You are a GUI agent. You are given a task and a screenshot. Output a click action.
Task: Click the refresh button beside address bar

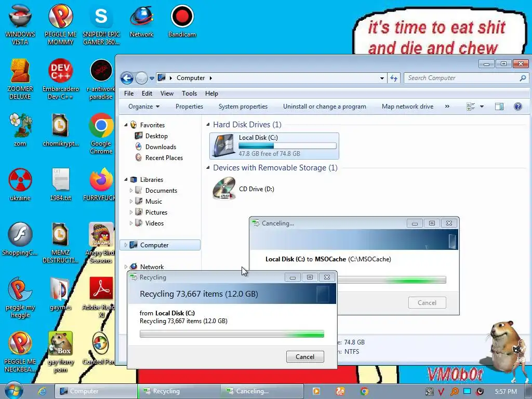click(394, 78)
